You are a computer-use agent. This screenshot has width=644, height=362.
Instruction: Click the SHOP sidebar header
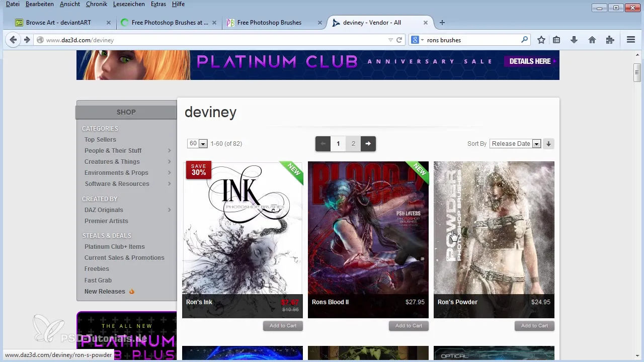(x=126, y=112)
